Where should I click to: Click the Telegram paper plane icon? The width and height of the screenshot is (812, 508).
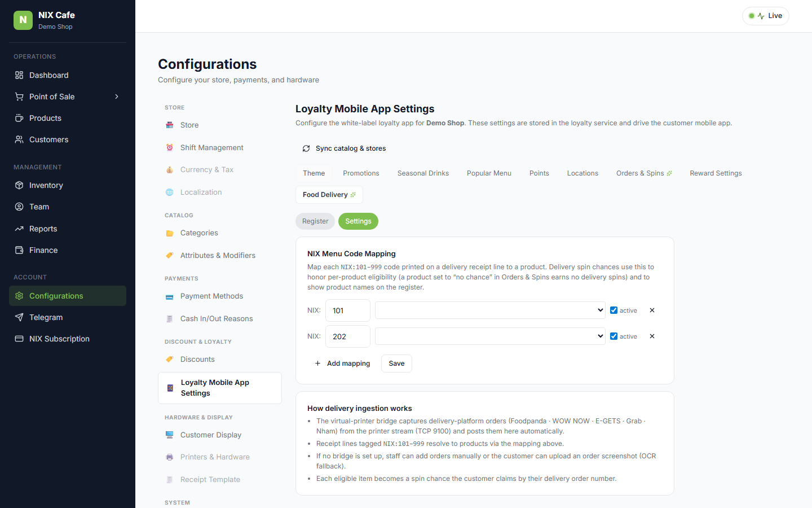(x=19, y=317)
